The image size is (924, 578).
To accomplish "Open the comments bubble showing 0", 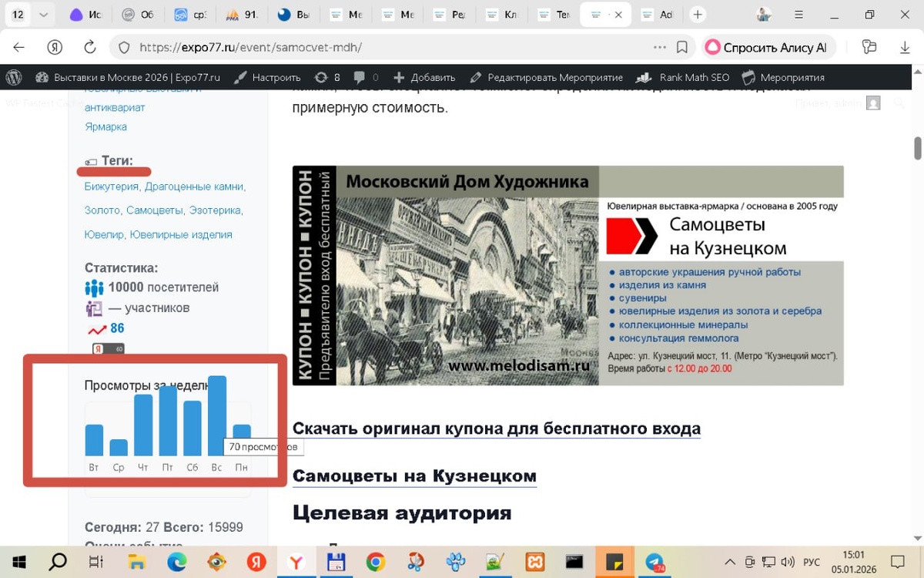I will (x=366, y=77).
